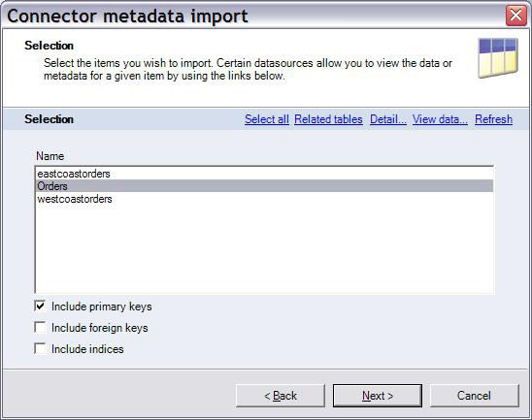Image resolution: width=532 pixels, height=420 pixels.
Task: Click the Select all link
Action: pos(267,119)
